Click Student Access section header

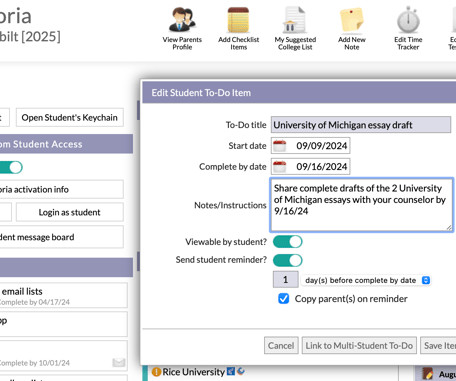pos(66,144)
